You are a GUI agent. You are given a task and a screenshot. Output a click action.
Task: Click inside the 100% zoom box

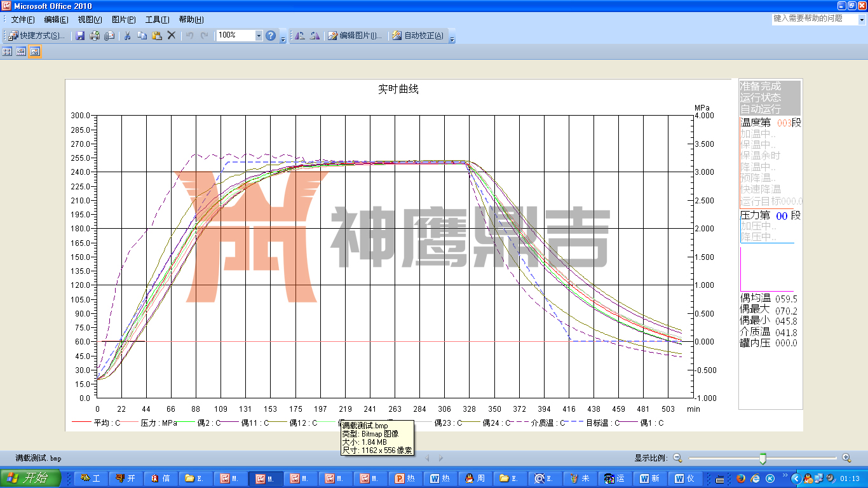point(235,36)
